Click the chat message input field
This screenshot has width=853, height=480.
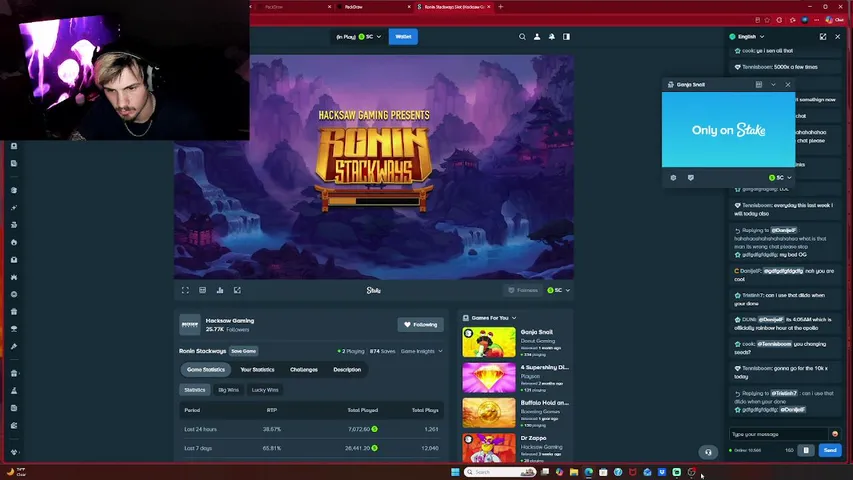point(778,434)
